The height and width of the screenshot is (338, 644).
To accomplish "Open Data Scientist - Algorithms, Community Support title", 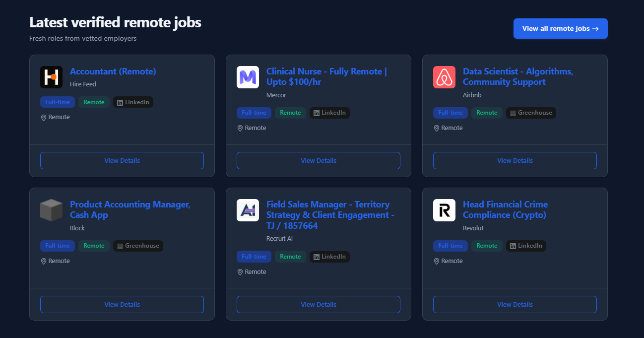I will (518, 77).
